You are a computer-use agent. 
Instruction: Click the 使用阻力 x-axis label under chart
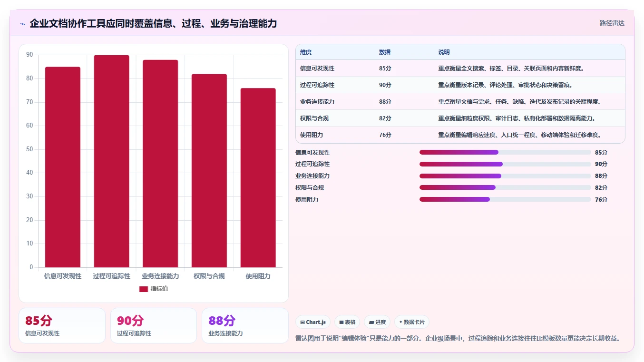click(258, 276)
